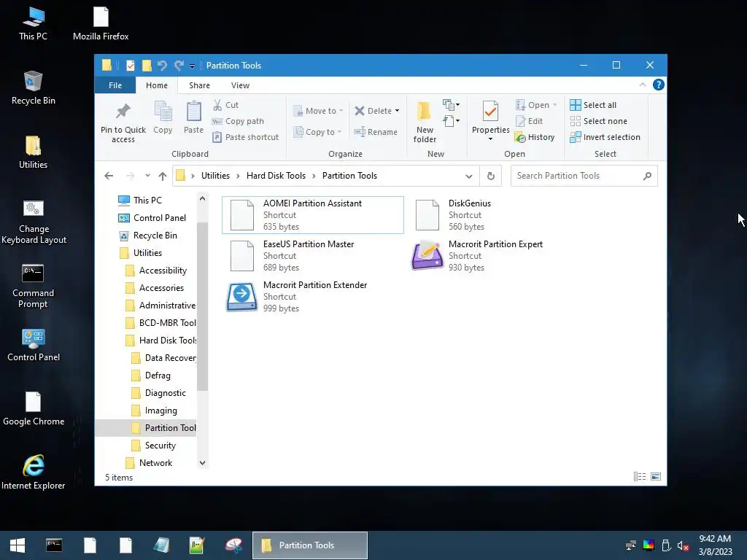Select Accessibility folder in tree
The image size is (747, 560).
[x=156, y=271]
